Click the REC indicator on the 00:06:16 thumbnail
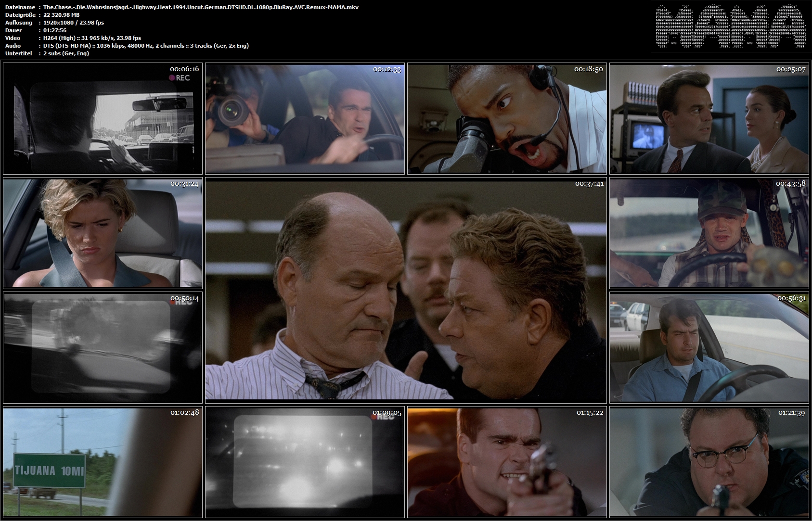The width and height of the screenshot is (812, 521). click(179, 77)
